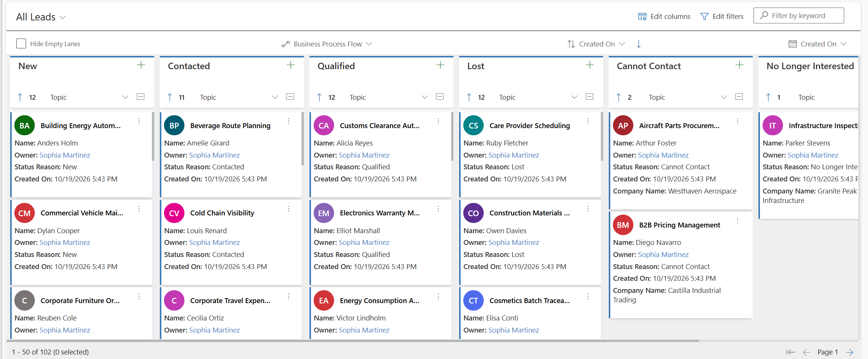Open more options for Beverage Route Planning card

[x=289, y=121]
